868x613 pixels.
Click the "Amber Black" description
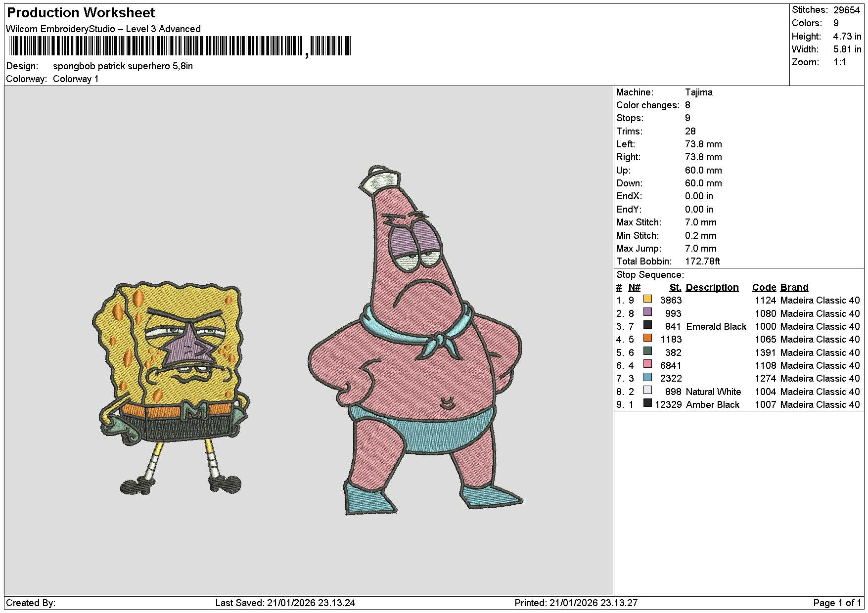[713, 405]
